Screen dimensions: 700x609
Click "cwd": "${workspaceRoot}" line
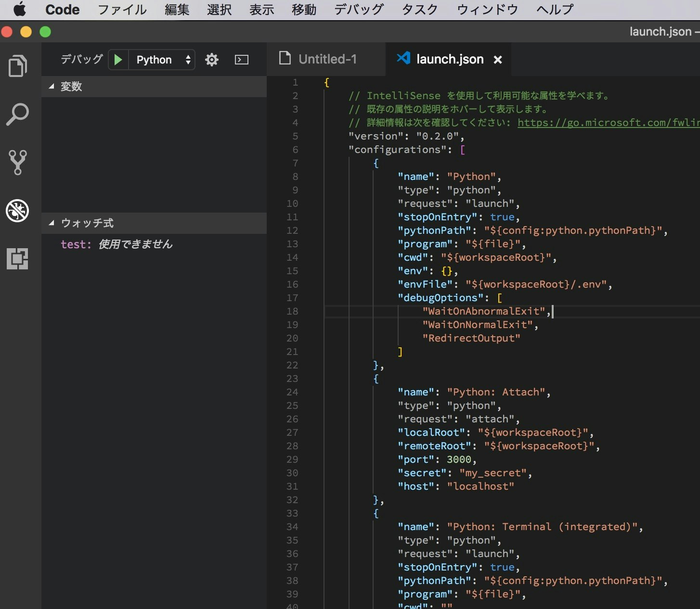tap(477, 257)
